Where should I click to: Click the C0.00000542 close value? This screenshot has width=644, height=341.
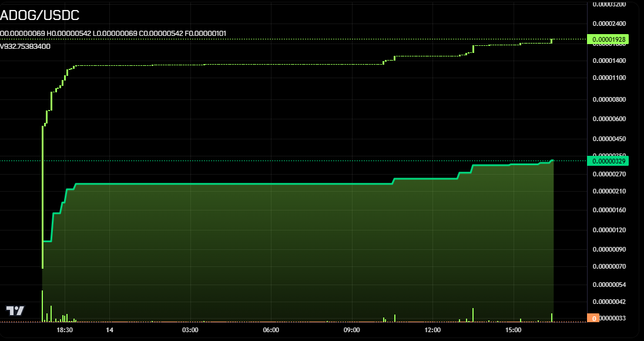tap(161, 34)
